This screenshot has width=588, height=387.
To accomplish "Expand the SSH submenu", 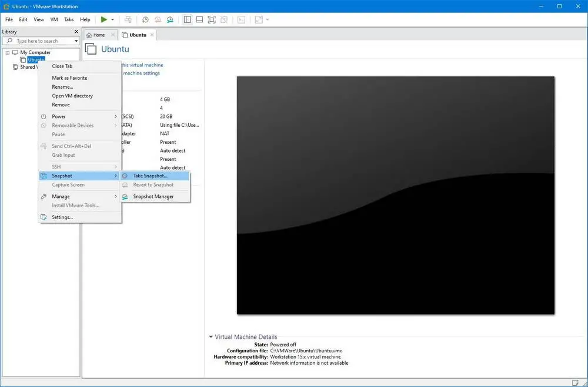I will (80, 167).
